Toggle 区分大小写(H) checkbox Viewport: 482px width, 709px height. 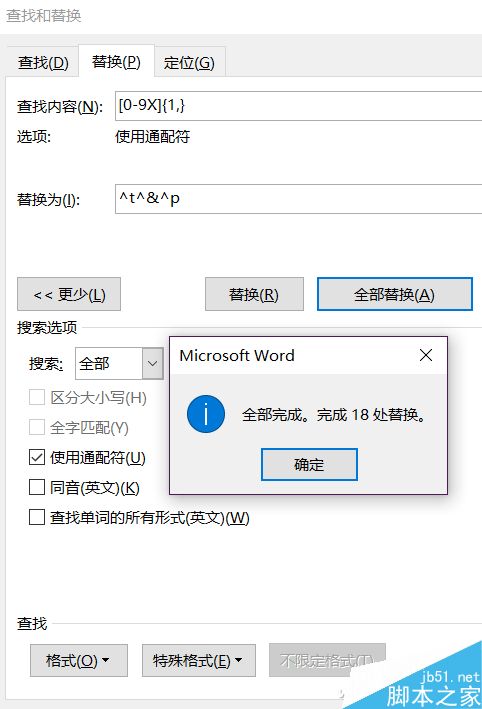pos(37,397)
